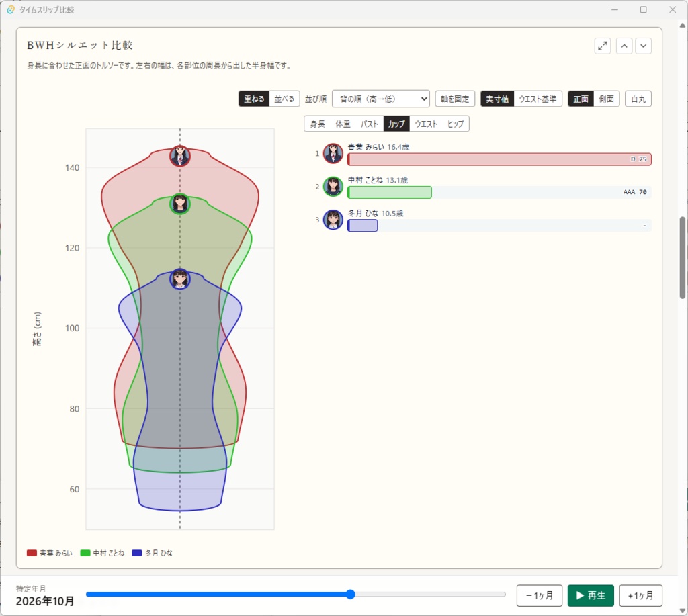This screenshot has height=616, width=688.
Task: Open the ウエスト tab
Action: pyautogui.click(x=426, y=124)
